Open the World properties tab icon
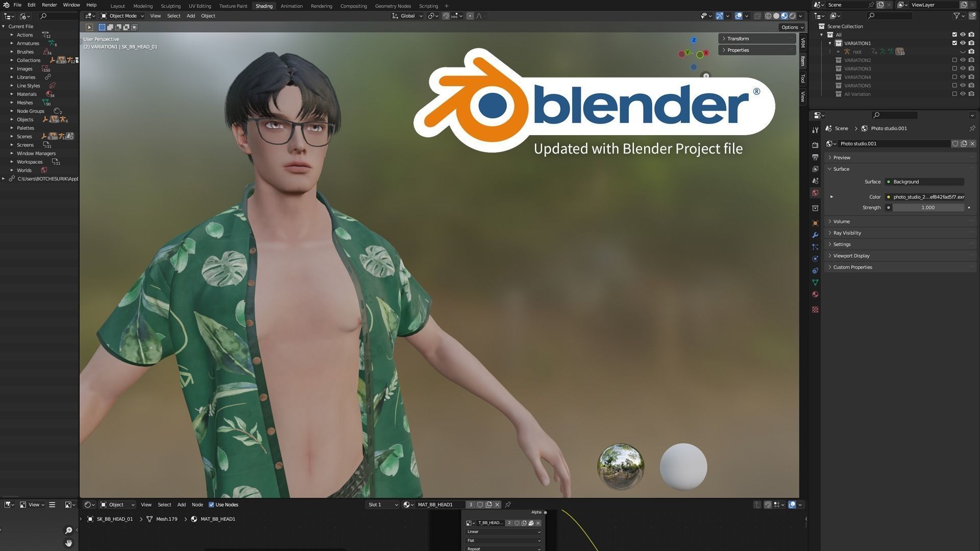980x551 pixels. tap(815, 193)
